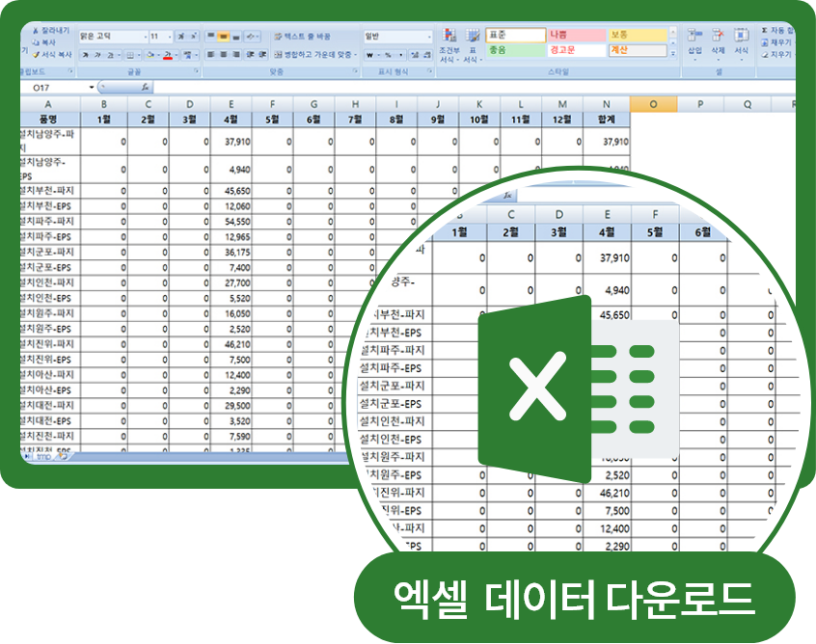The image size is (816, 644).
Task: Open the font color dropdown arrow
Action: pos(177,55)
